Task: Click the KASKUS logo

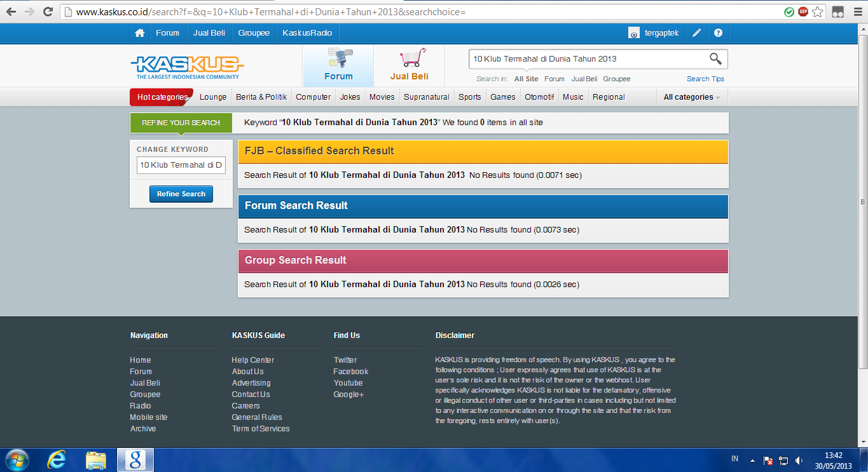Action: point(187,67)
